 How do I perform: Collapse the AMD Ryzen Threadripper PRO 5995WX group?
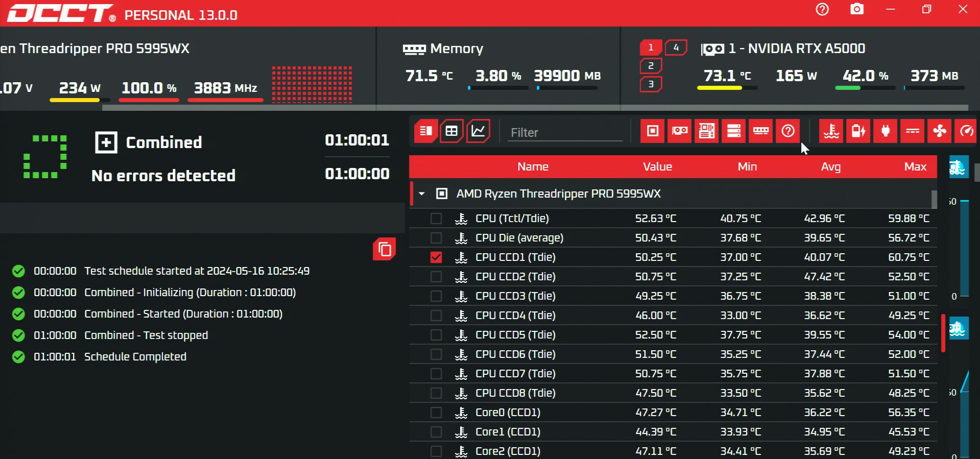point(422,194)
